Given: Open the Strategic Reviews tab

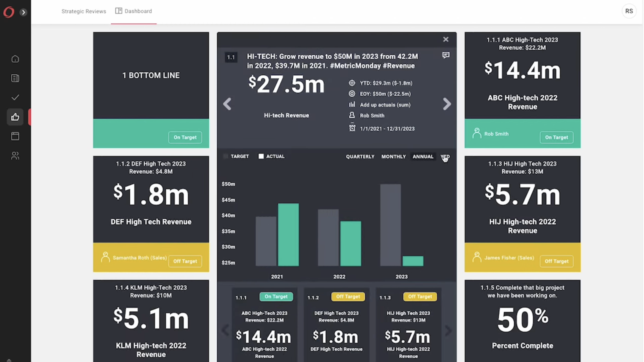Looking at the screenshot, I should tap(84, 11).
